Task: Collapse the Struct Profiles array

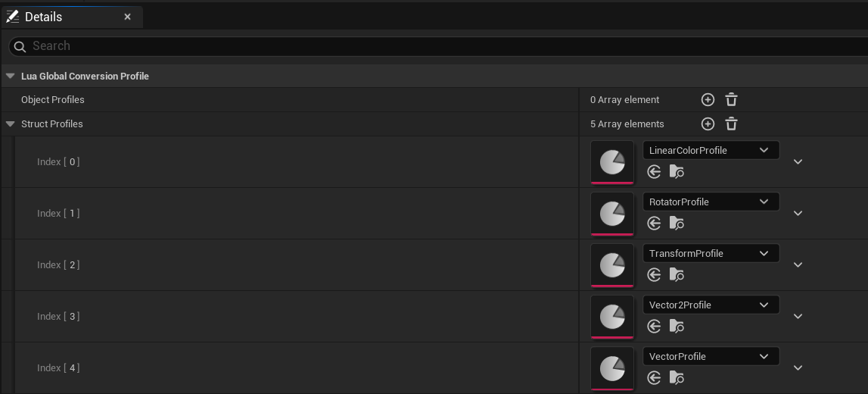Action: (10, 124)
